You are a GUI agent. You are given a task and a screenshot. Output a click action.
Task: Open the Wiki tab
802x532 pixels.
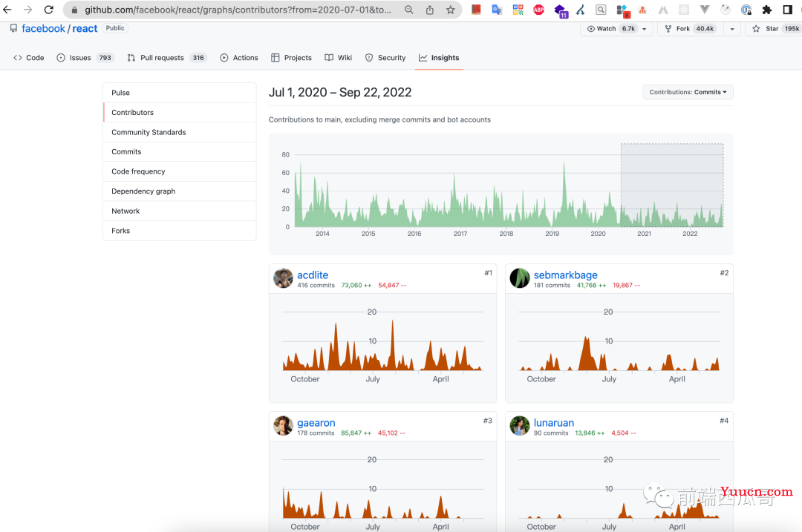tap(338, 58)
